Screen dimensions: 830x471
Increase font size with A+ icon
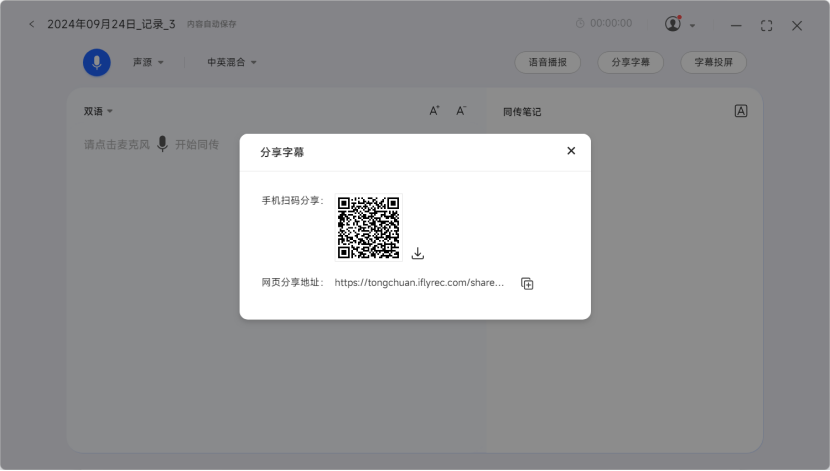point(434,111)
